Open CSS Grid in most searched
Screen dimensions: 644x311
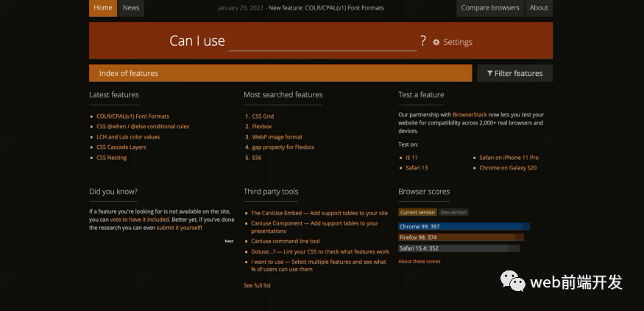(x=263, y=116)
